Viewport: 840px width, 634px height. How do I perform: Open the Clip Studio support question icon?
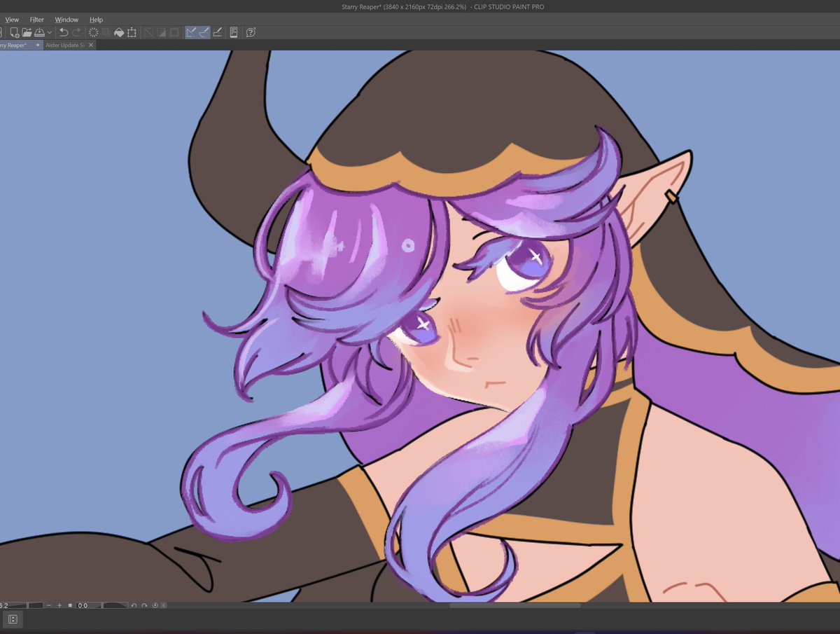251,32
